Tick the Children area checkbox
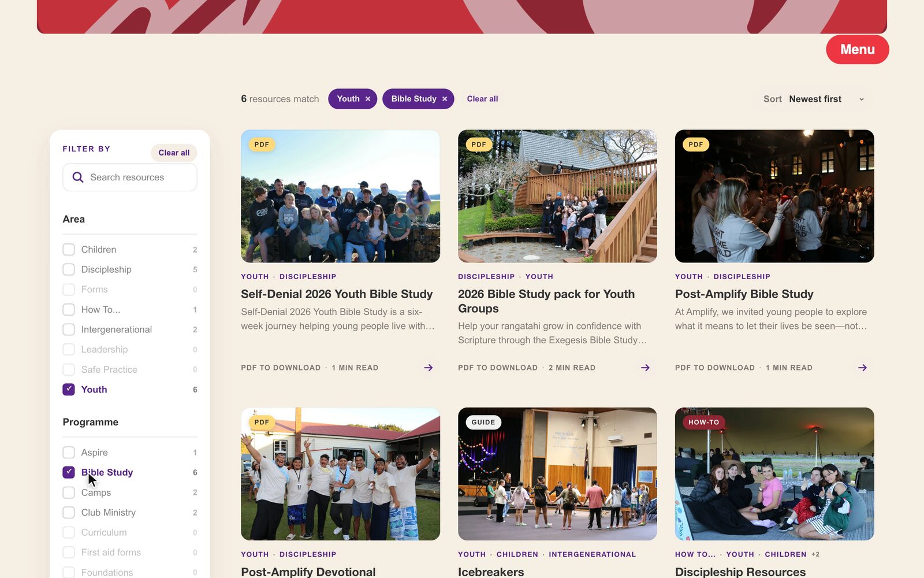Image resolution: width=924 pixels, height=578 pixels. [69, 250]
